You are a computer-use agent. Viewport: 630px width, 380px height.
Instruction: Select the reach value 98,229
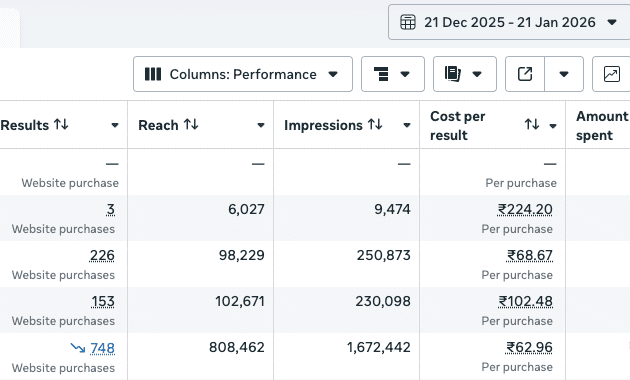pyautogui.click(x=241, y=255)
